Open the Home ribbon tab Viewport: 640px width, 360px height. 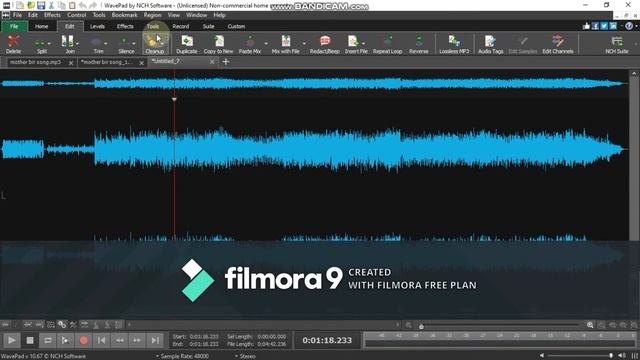(41, 27)
